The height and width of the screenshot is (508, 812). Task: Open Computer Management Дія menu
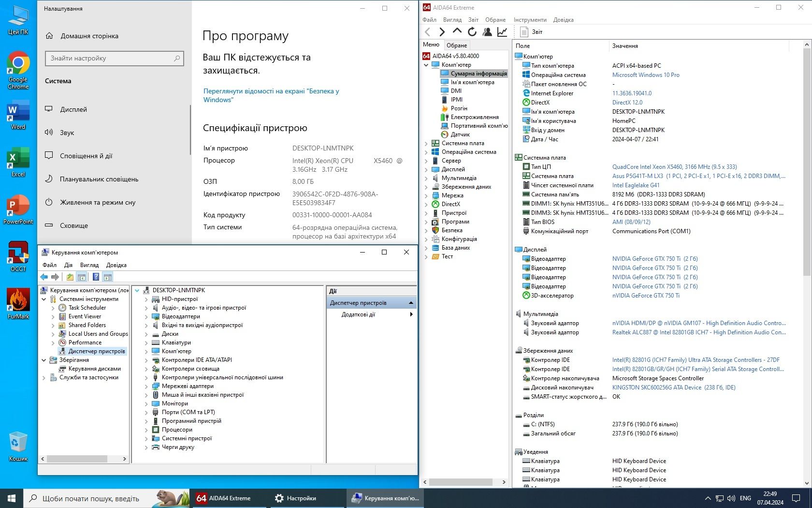(x=68, y=265)
